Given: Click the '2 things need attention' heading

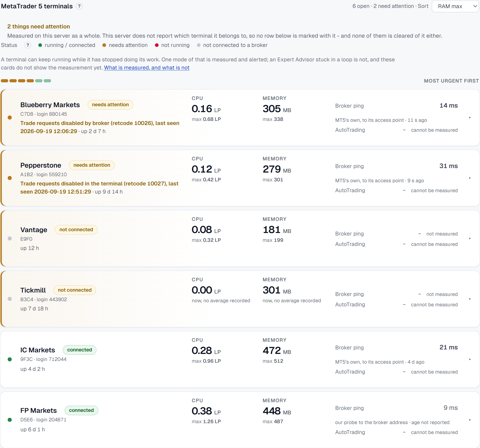Looking at the screenshot, I should pos(39,27).
